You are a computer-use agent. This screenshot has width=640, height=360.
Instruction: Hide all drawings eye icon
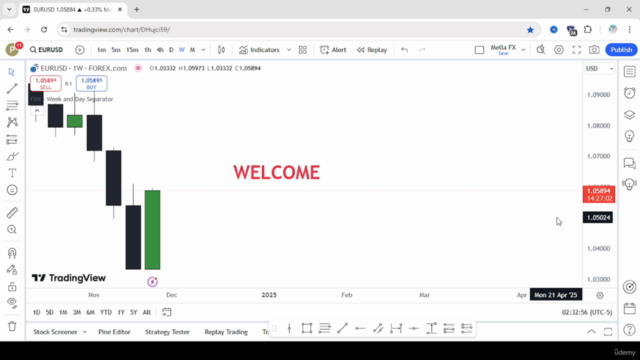[x=12, y=303]
